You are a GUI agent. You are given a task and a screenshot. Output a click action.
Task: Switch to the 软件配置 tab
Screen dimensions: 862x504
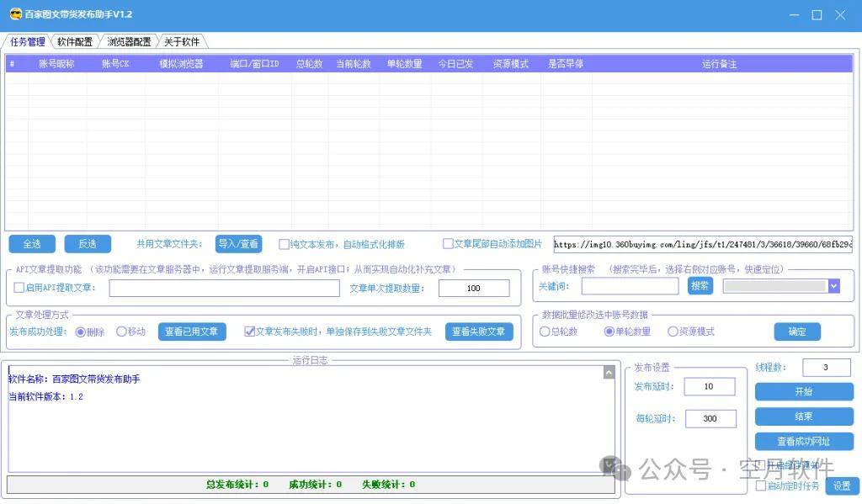point(75,42)
